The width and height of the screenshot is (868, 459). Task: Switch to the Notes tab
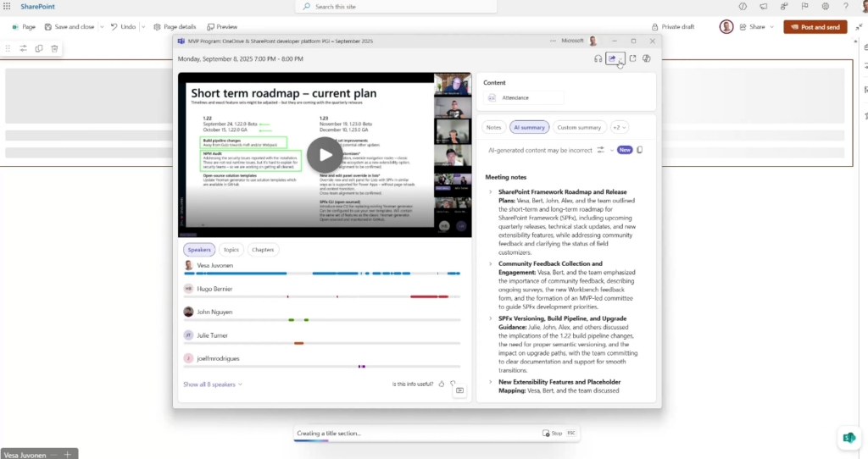[x=493, y=127]
